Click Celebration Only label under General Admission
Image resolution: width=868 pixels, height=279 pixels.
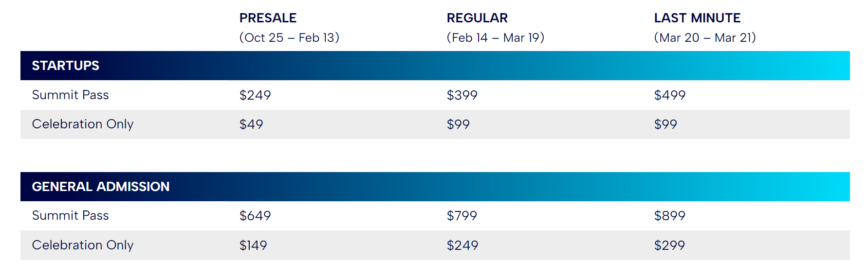click(x=83, y=245)
